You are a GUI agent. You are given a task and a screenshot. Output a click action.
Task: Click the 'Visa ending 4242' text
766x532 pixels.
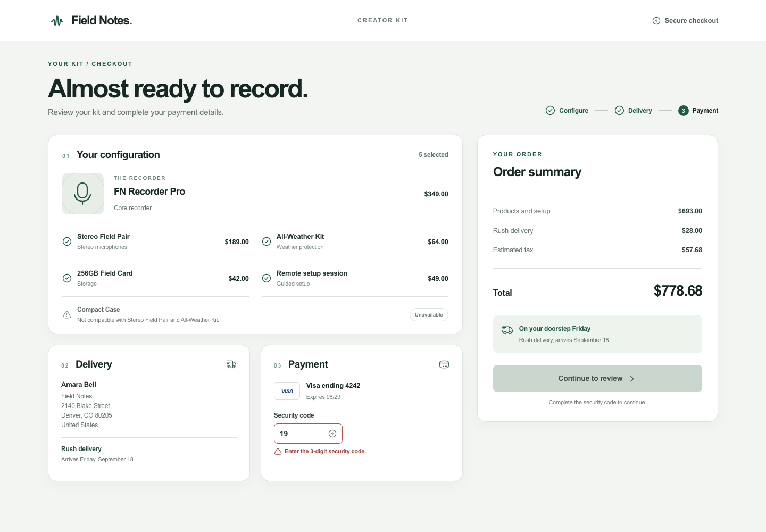point(333,386)
